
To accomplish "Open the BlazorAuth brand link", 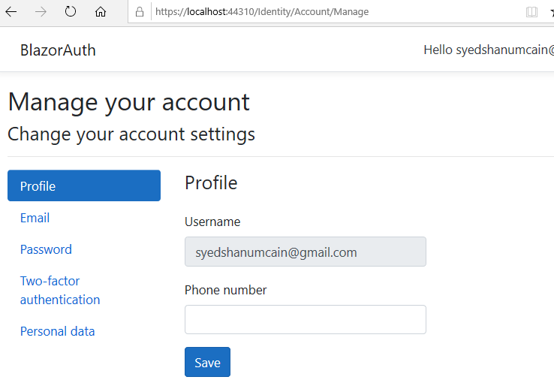I will pos(58,50).
